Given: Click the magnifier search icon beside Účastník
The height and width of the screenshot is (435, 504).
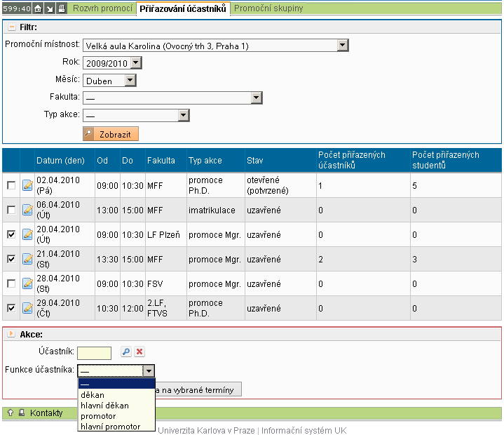Looking at the screenshot, I should click(x=126, y=352).
